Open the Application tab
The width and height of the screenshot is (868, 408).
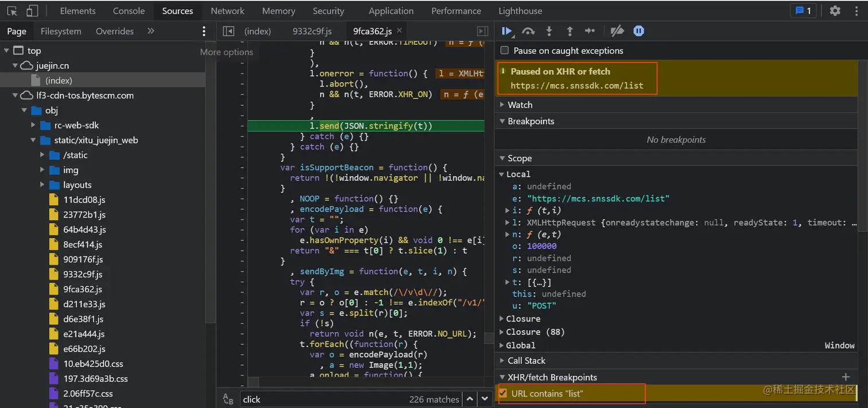coord(391,11)
